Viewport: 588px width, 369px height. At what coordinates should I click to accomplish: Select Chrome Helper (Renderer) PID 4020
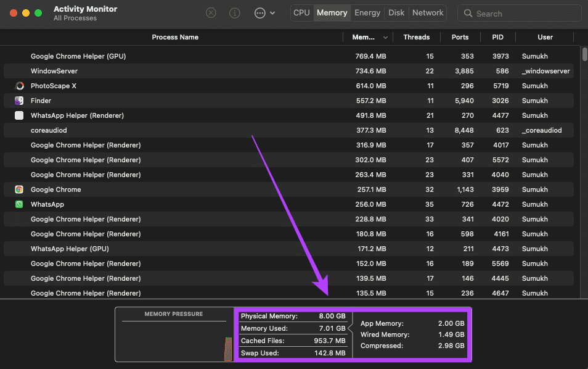[x=288, y=219]
